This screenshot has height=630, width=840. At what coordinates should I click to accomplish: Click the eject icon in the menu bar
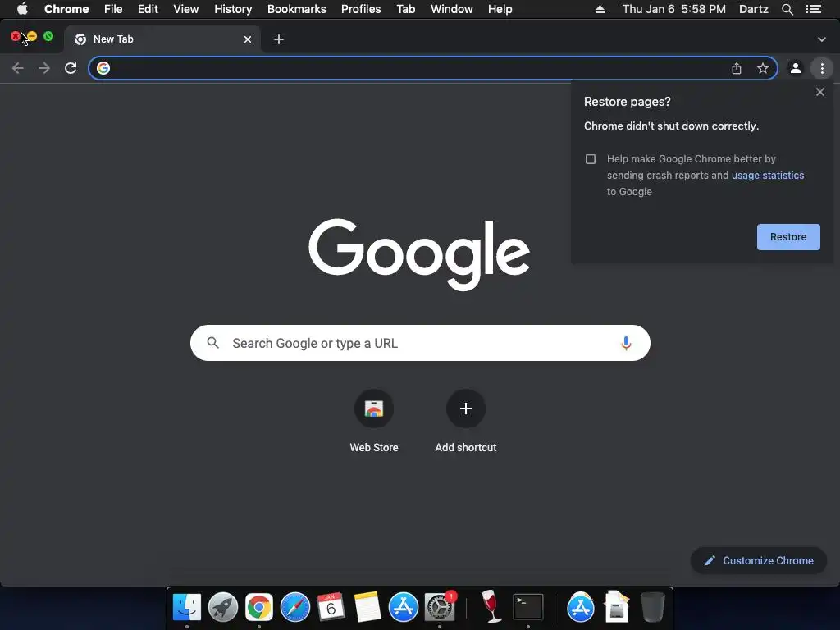[x=600, y=9]
